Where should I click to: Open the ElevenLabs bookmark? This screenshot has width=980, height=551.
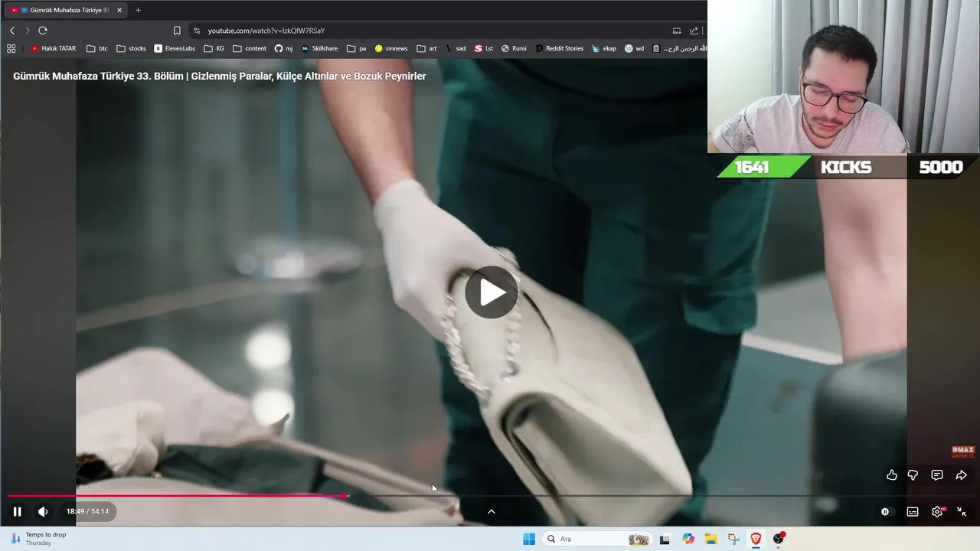click(x=175, y=48)
